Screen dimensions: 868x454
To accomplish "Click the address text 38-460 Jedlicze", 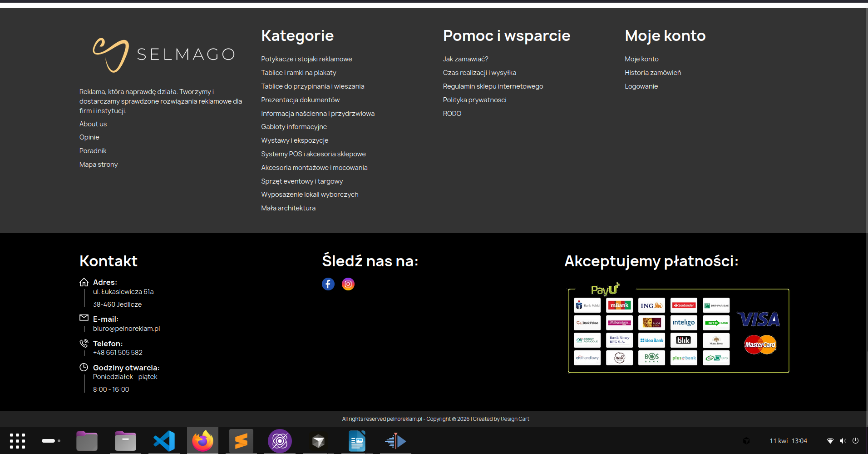I will coord(117,304).
